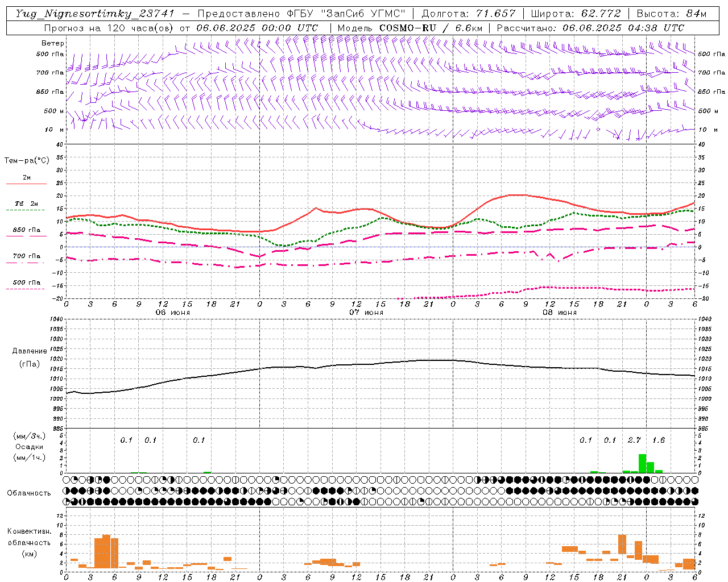Click the (мм/1ч.) units label

tap(30, 458)
